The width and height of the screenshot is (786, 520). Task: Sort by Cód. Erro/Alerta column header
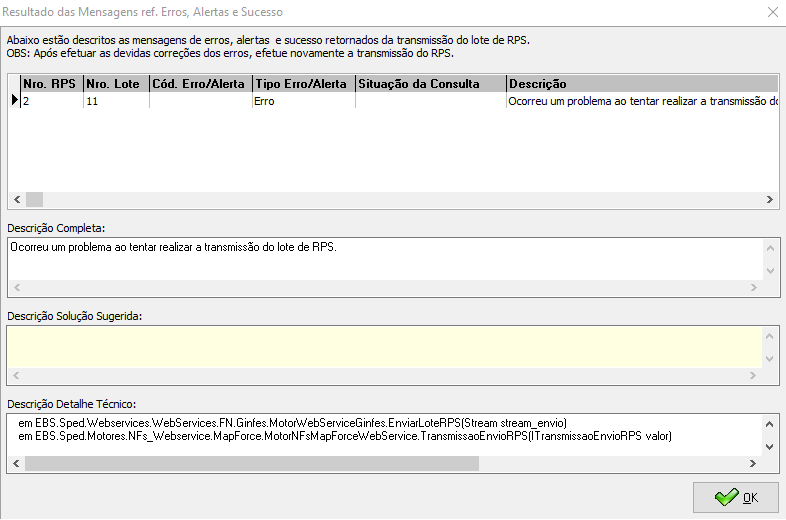199,84
